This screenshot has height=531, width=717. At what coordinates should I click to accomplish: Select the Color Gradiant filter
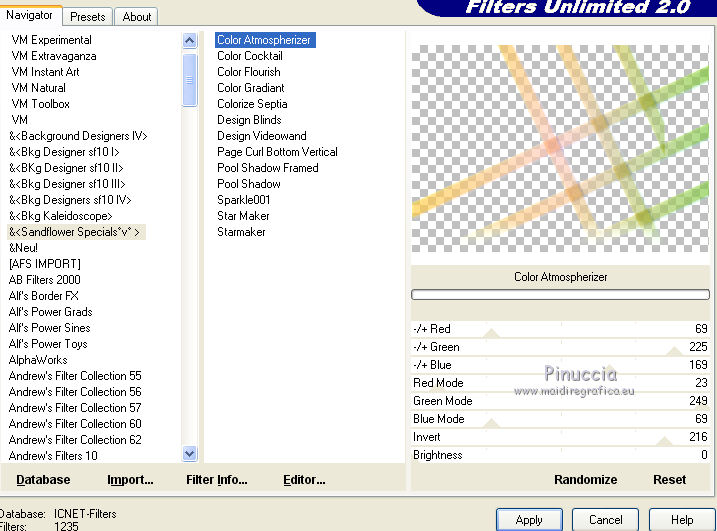coord(251,88)
